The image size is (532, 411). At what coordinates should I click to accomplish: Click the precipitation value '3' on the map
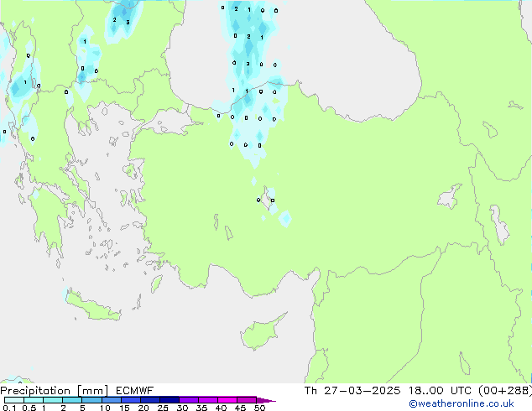tap(128, 23)
